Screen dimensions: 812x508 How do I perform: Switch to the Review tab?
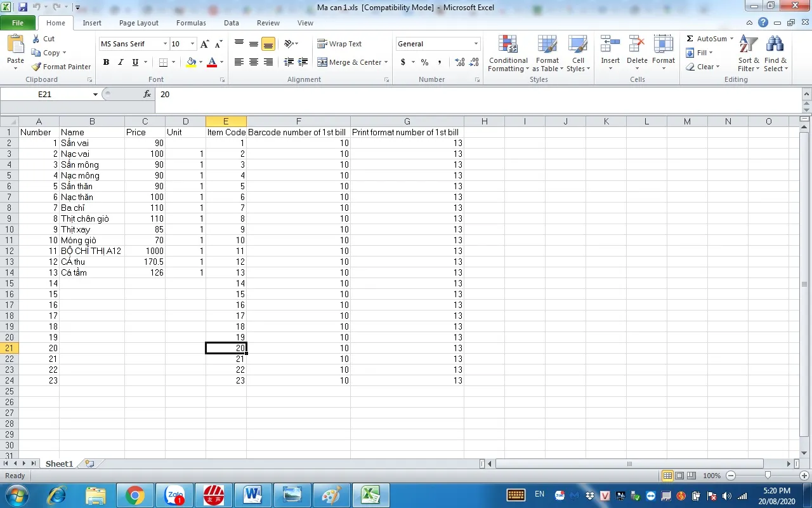(x=268, y=23)
